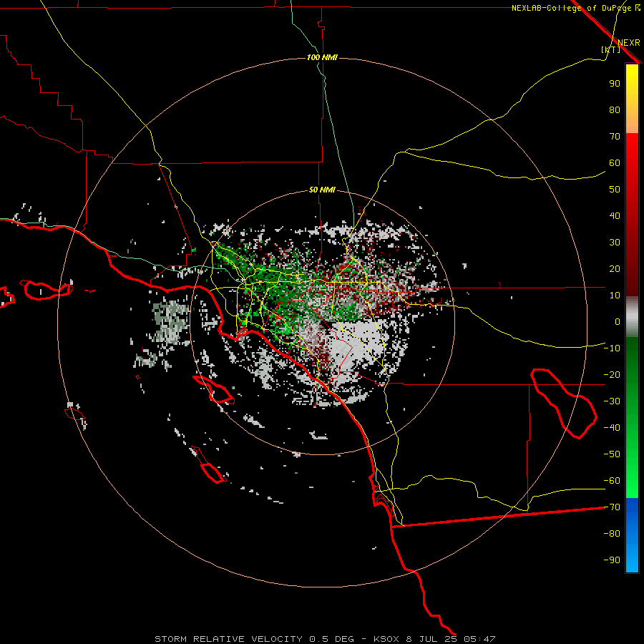Pick the blue bottom segment of color bar
Screen dimensions: 644x644
[x=632, y=535]
